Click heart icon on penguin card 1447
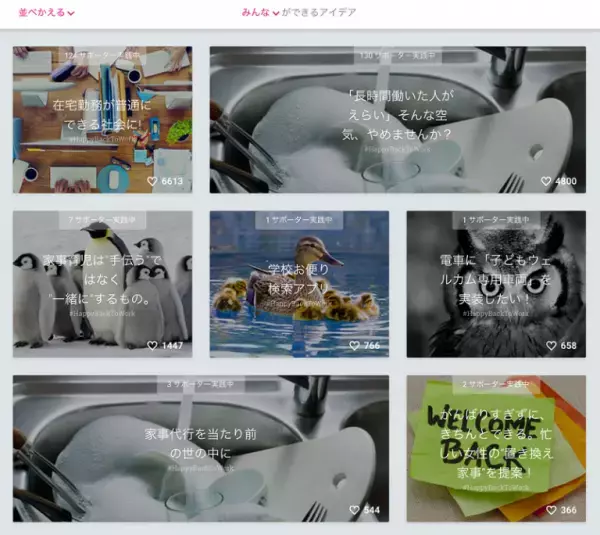 point(152,346)
